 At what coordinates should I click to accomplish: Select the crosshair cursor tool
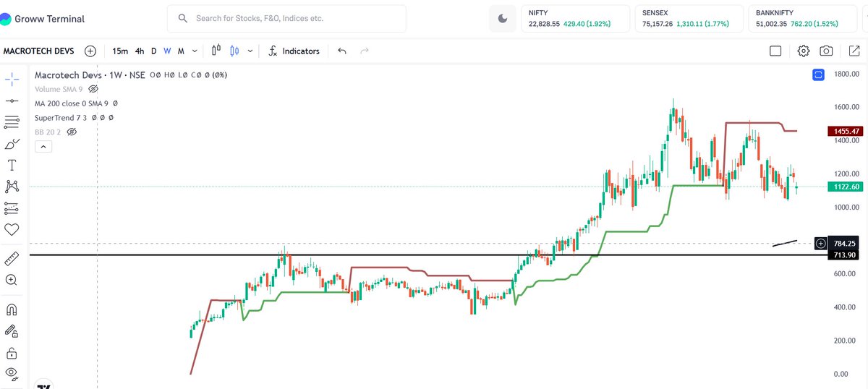pyautogui.click(x=12, y=79)
